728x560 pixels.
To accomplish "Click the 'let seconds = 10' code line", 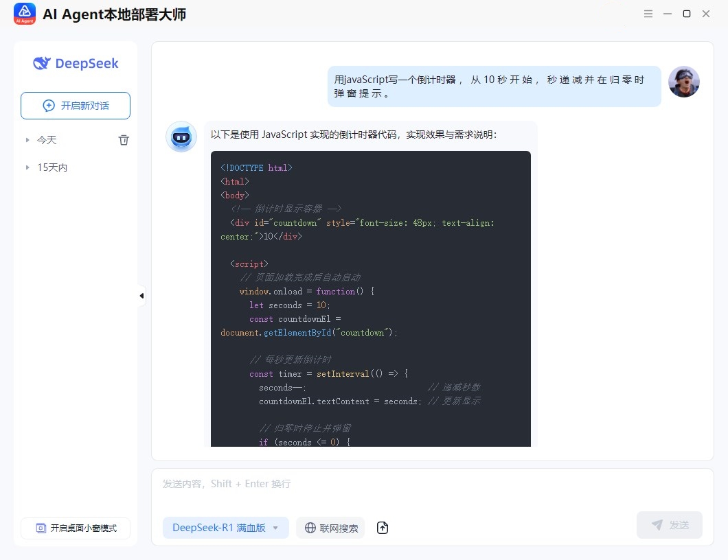I will [x=290, y=305].
